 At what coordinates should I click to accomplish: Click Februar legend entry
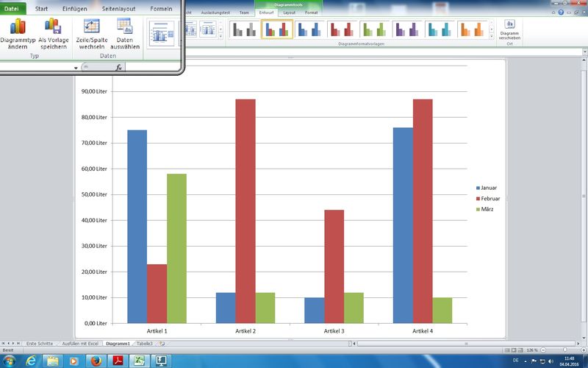[488, 199]
